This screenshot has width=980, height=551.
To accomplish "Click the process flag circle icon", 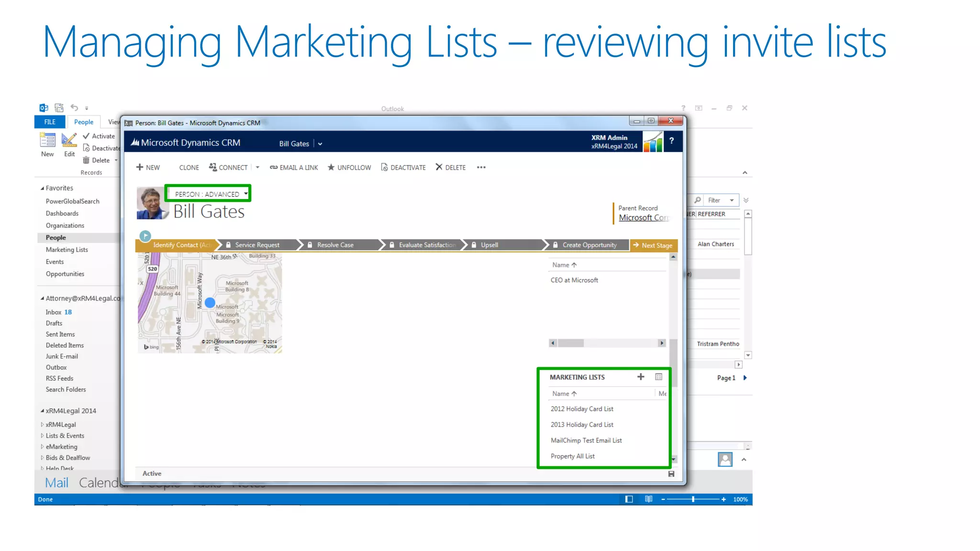I will [x=145, y=236].
